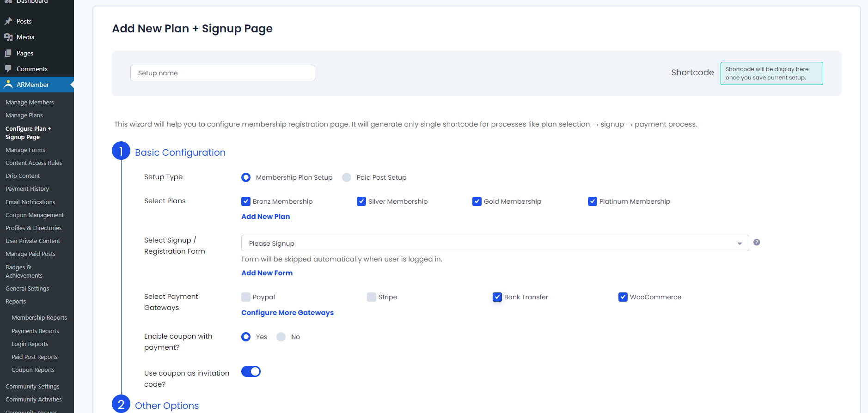
Task: Click the Setup name input field
Action: pos(223,73)
